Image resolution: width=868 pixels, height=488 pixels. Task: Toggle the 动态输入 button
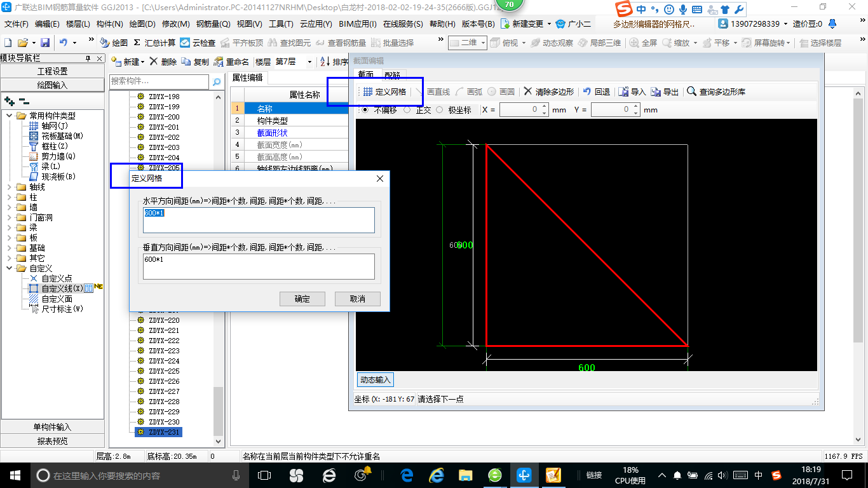[x=375, y=380]
